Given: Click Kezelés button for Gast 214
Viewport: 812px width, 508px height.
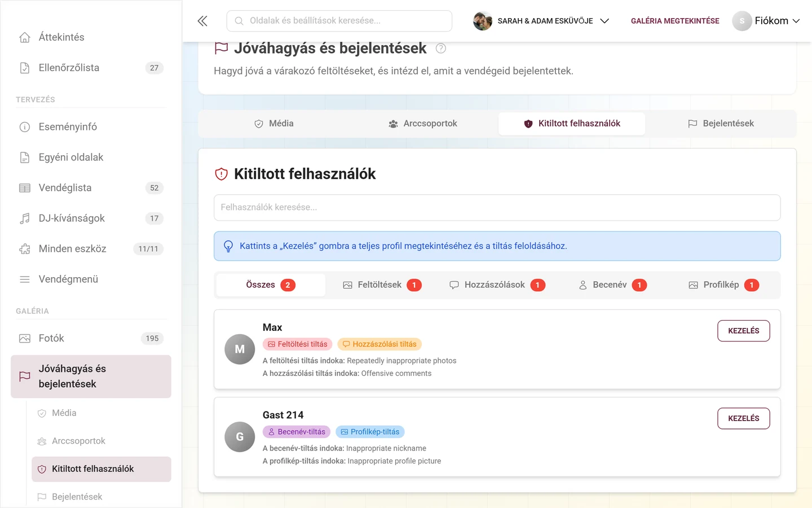Looking at the screenshot, I should [744, 418].
